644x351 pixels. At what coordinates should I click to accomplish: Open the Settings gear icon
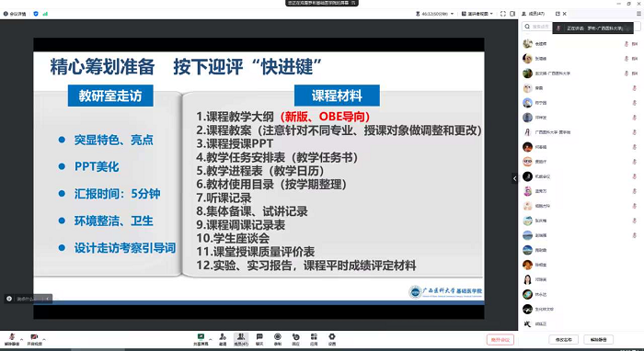(332, 339)
